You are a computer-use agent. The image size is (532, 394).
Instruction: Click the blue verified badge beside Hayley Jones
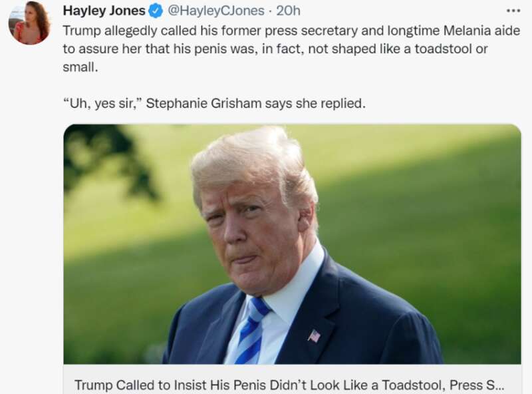tap(156, 11)
